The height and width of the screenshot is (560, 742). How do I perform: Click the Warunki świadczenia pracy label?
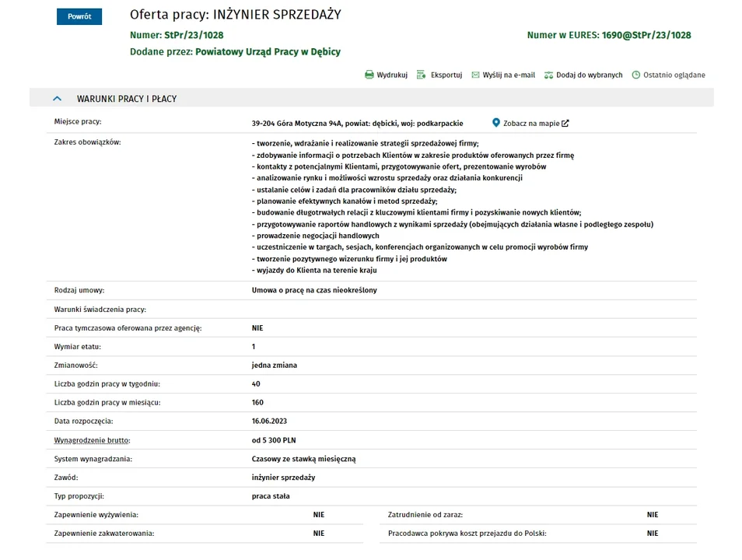pos(100,310)
